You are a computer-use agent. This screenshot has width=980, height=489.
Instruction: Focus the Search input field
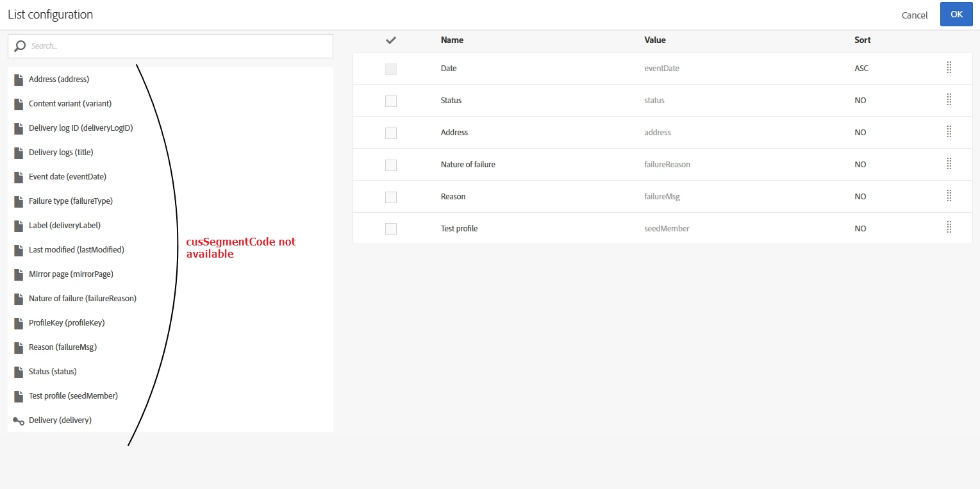click(x=170, y=46)
